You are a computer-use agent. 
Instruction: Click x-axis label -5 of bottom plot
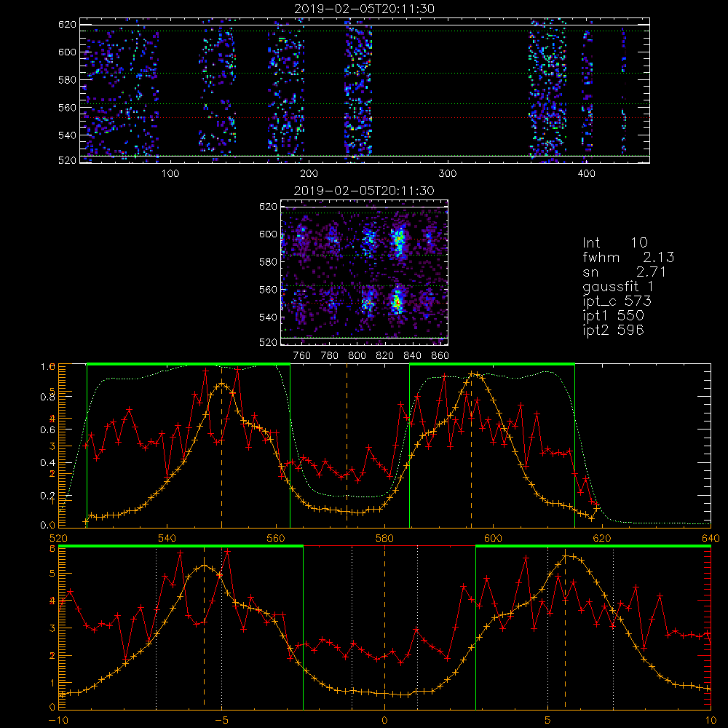tap(221, 720)
